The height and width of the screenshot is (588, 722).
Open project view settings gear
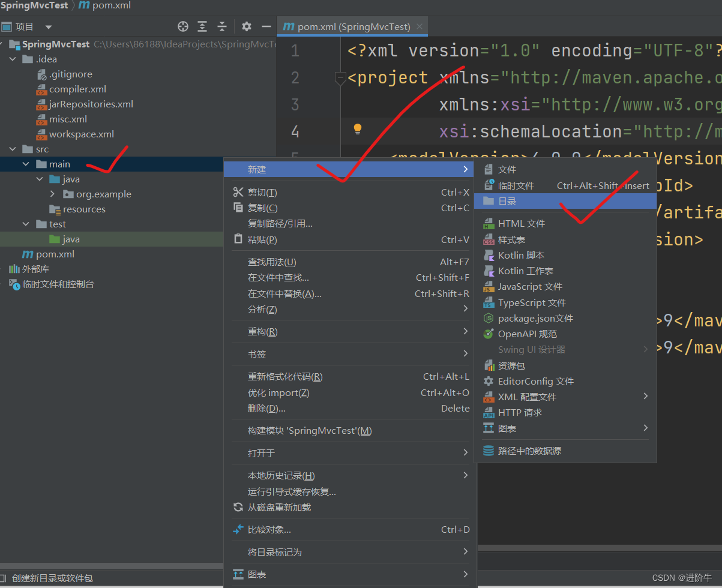click(x=247, y=26)
